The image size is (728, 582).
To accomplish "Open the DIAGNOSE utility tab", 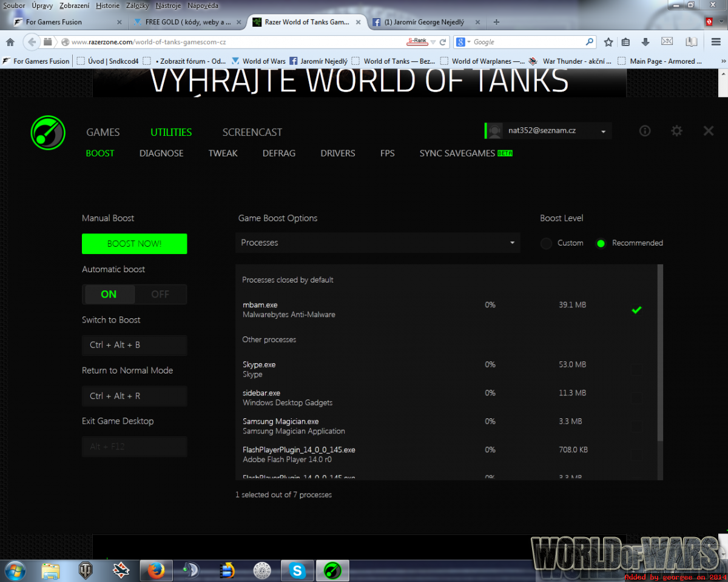I will [161, 153].
